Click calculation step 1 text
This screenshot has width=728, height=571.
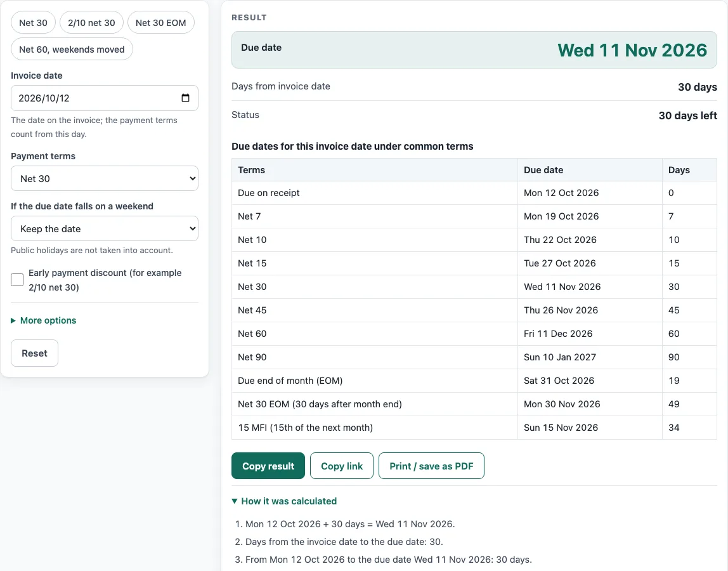coord(350,524)
